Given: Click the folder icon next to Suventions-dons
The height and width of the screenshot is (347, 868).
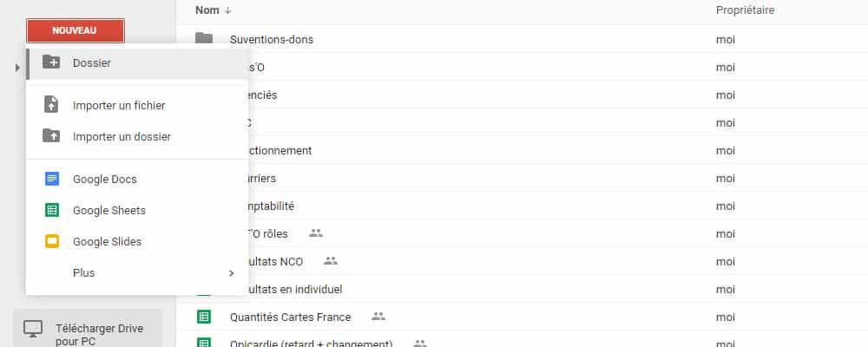Looking at the screenshot, I should click(x=204, y=39).
